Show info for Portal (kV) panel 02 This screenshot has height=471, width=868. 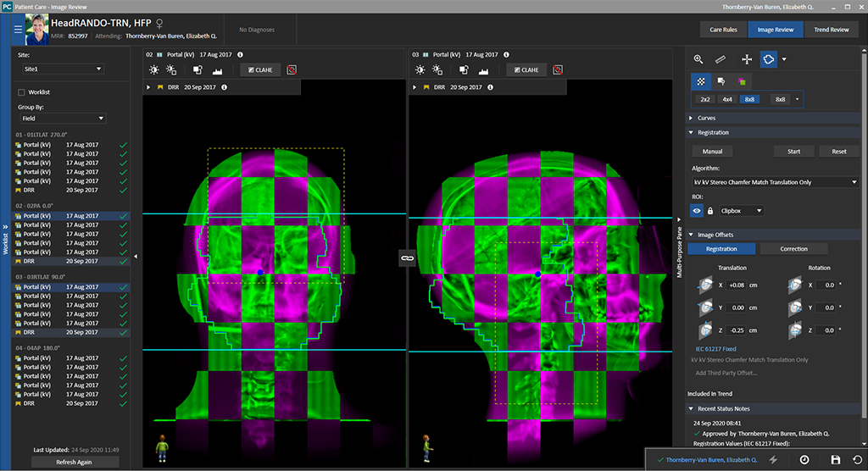[240, 55]
